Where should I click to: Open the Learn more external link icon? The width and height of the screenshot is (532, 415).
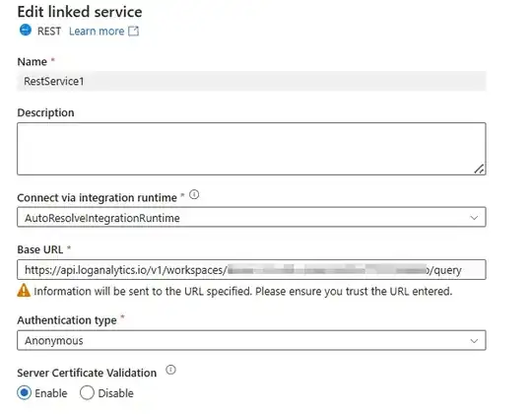(134, 31)
